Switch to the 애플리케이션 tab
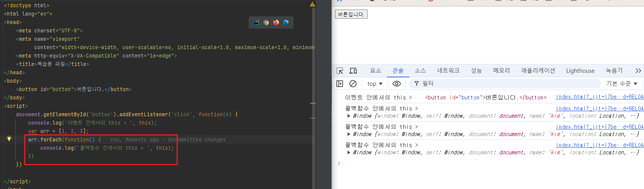This screenshot has height=189, width=644. pos(538,70)
